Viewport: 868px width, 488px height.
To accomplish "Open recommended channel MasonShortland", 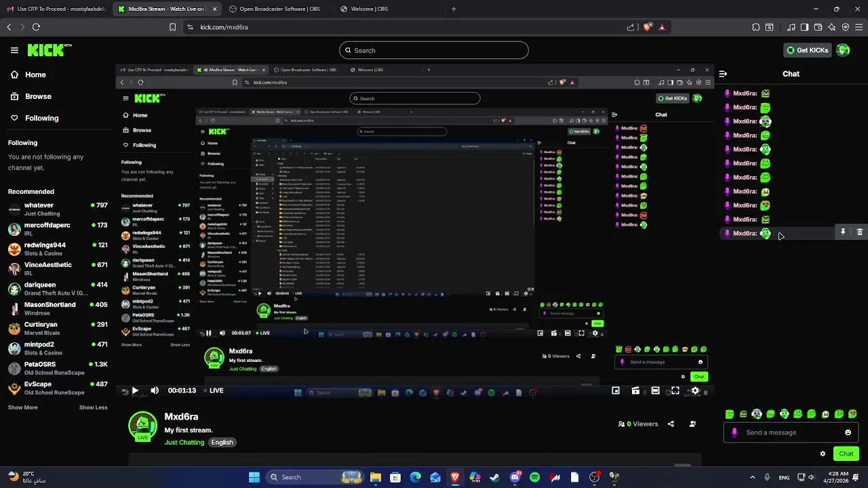I will [58, 308].
